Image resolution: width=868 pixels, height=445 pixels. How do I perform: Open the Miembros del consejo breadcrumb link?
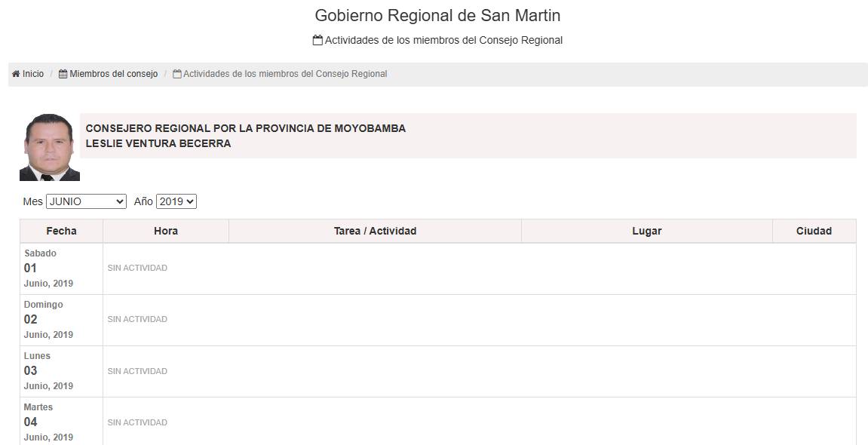tap(113, 74)
